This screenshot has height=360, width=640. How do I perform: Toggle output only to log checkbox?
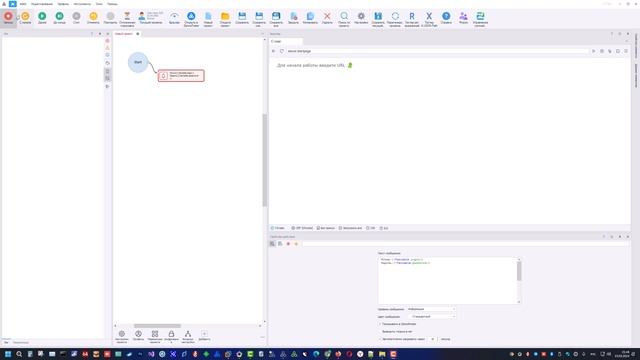(x=380, y=331)
